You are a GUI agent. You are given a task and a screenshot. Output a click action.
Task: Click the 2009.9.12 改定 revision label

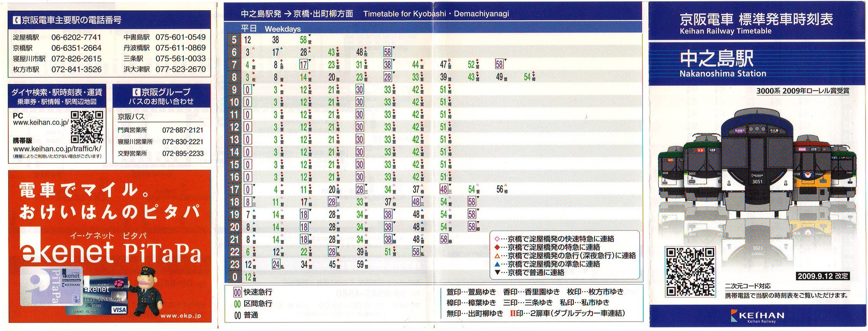822,276
